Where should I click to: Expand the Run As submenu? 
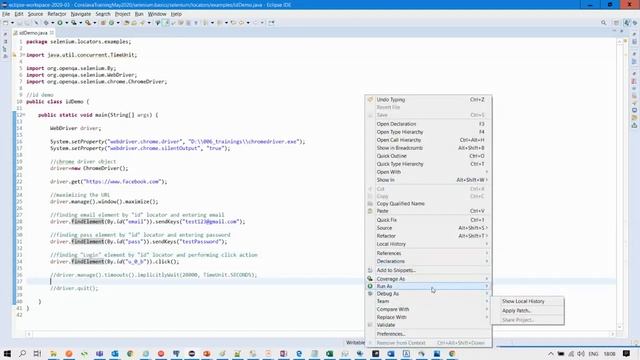pyautogui.click(x=428, y=287)
